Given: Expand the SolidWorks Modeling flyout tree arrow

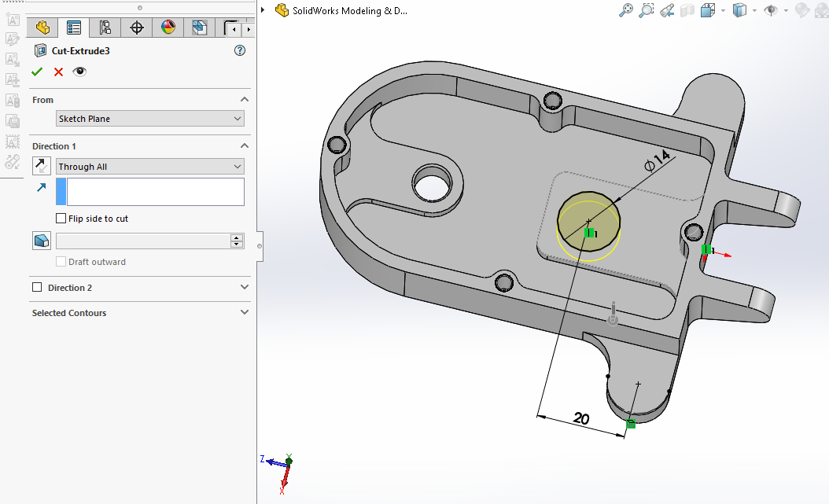Looking at the screenshot, I should coord(263,10).
